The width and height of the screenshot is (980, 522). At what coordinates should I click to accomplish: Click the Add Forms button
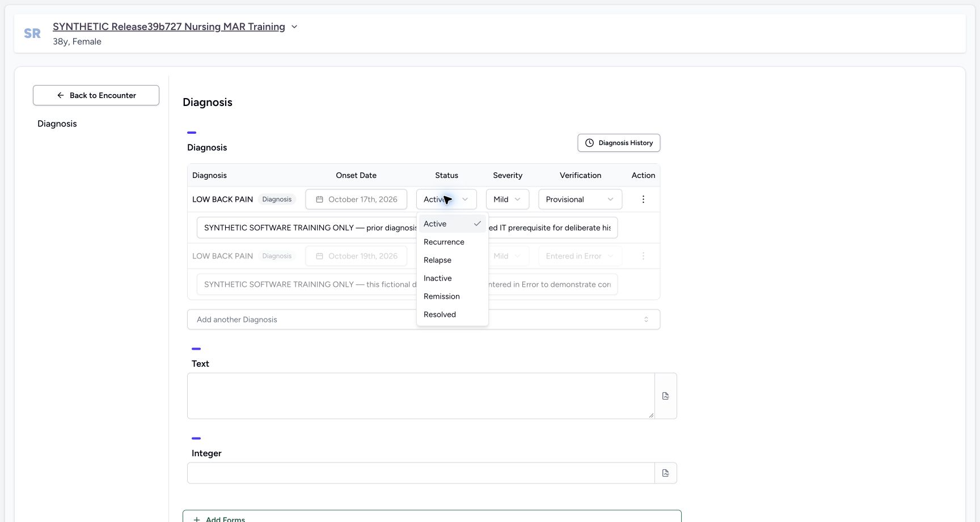[x=432, y=517]
